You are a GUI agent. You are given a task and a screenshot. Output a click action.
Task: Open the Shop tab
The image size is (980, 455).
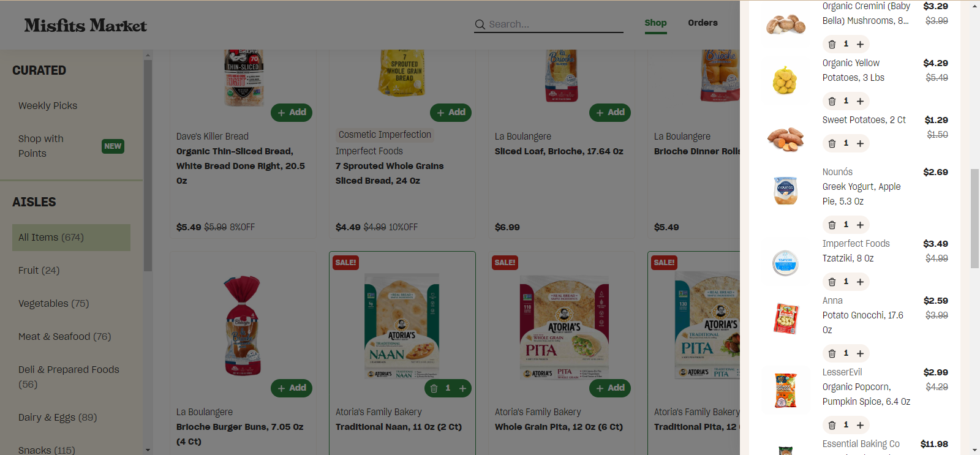point(655,23)
